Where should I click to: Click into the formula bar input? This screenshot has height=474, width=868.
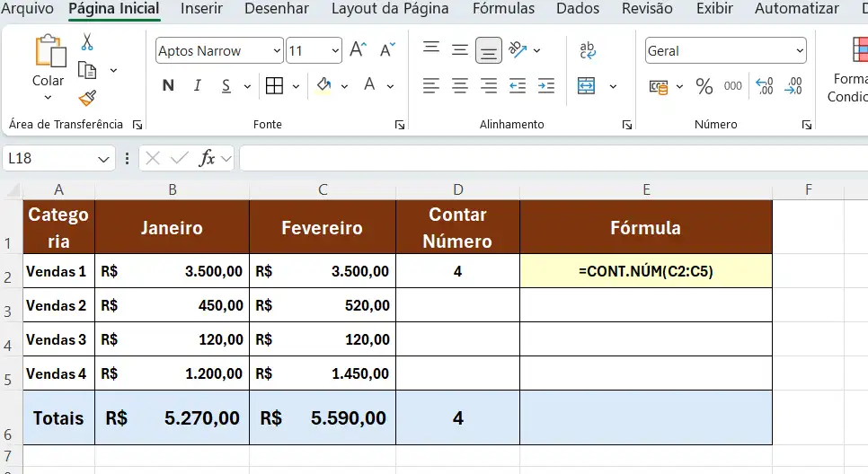(x=554, y=159)
